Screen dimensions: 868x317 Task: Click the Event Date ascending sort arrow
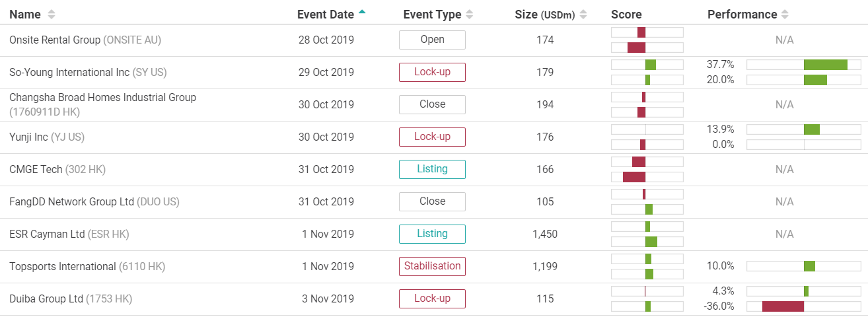coord(361,12)
